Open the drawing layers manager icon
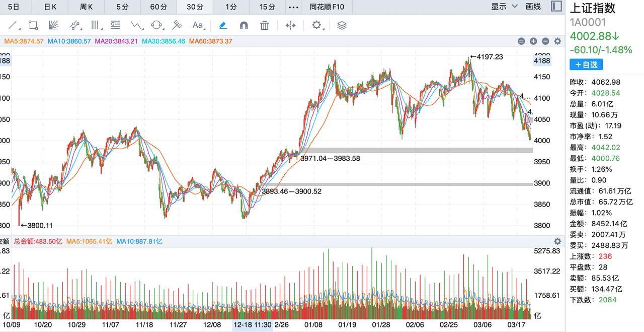The image size is (644, 332). (342, 25)
